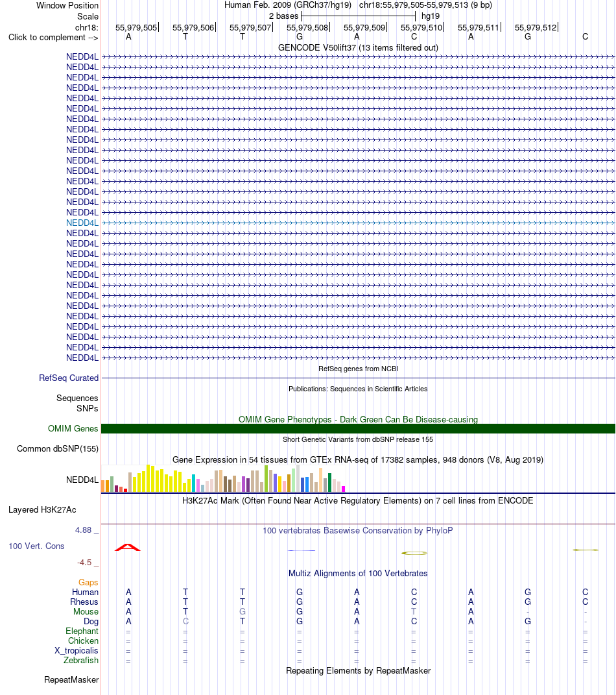Click the RefSeq Curated track label

(69, 378)
